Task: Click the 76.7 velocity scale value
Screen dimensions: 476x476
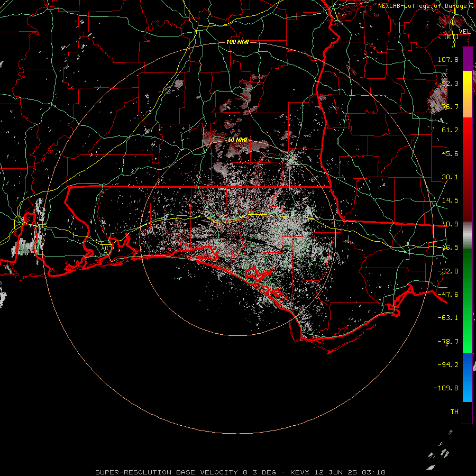Action: 450,106
